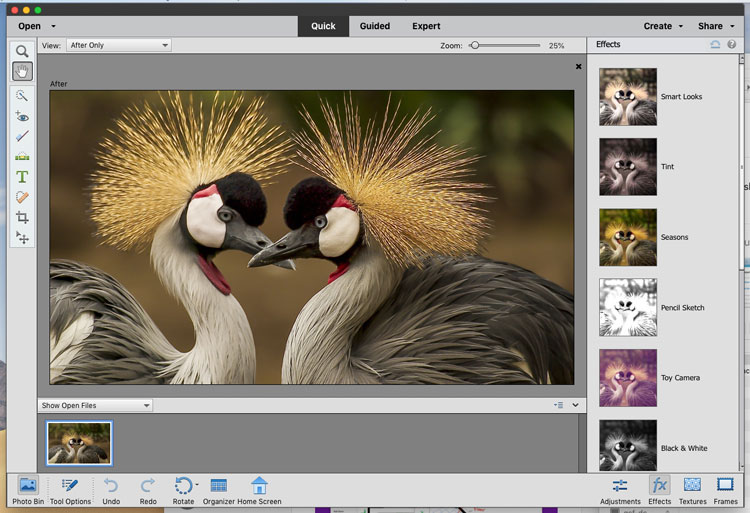750x513 pixels.
Task: Open the Rotate direction dropdown arrow
Action: pos(197,484)
